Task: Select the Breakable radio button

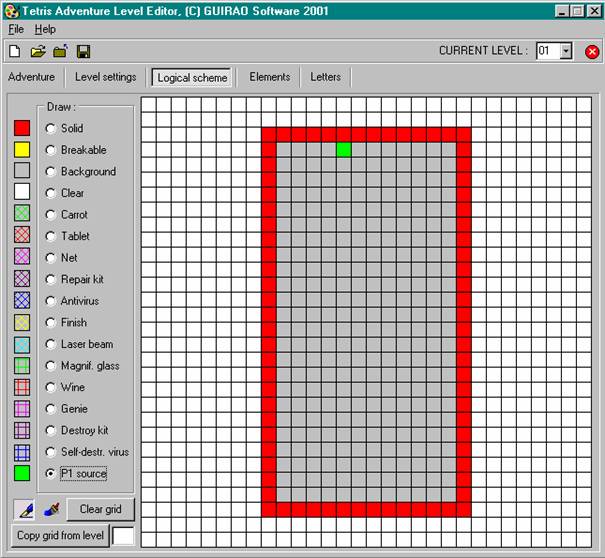Action: pyautogui.click(x=51, y=150)
